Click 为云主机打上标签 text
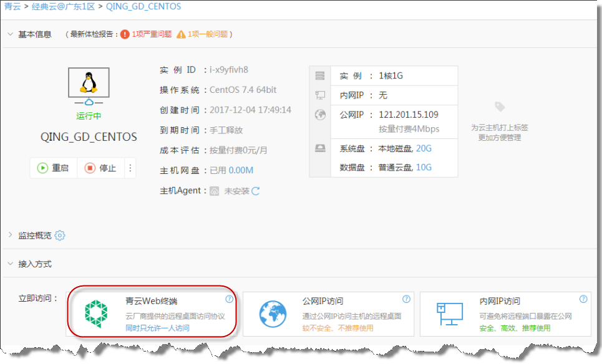This screenshot has height=364, width=602. tap(500, 127)
